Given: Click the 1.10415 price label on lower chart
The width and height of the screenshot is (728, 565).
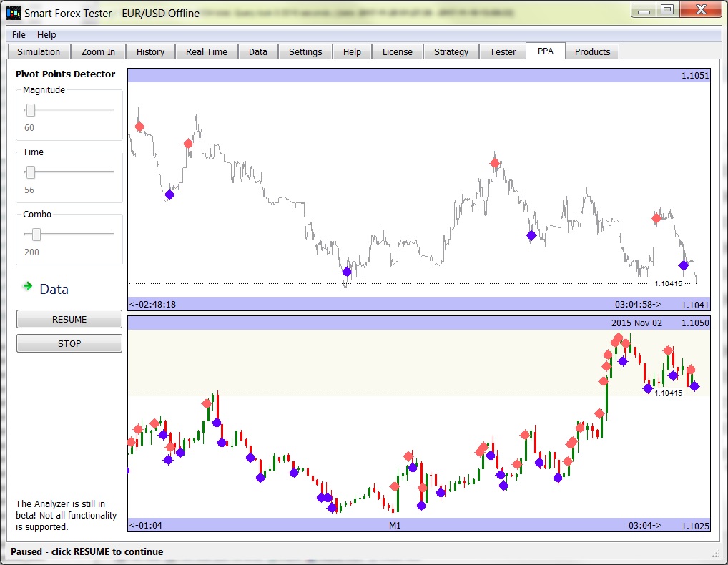Looking at the screenshot, I should (668, 393).
